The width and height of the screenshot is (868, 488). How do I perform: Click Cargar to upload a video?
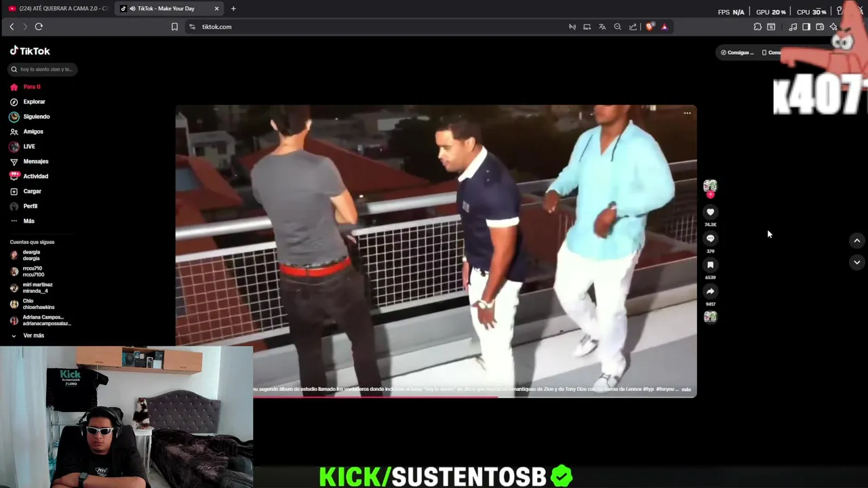click(26, 191)
